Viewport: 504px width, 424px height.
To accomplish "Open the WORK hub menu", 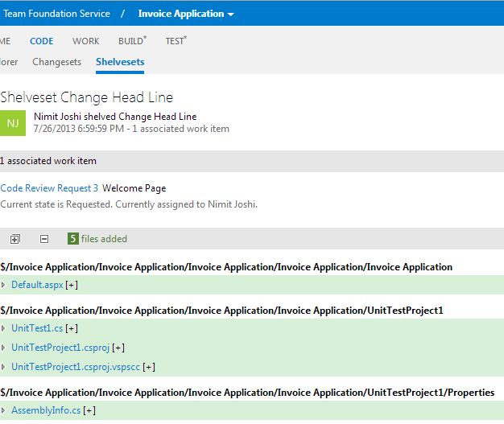I will [x=86, y=41].
